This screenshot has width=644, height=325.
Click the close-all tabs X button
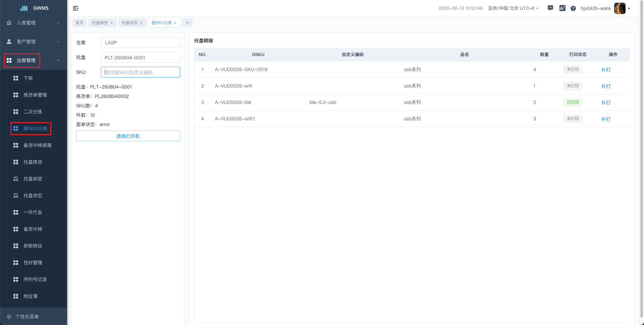click(187, 23)
